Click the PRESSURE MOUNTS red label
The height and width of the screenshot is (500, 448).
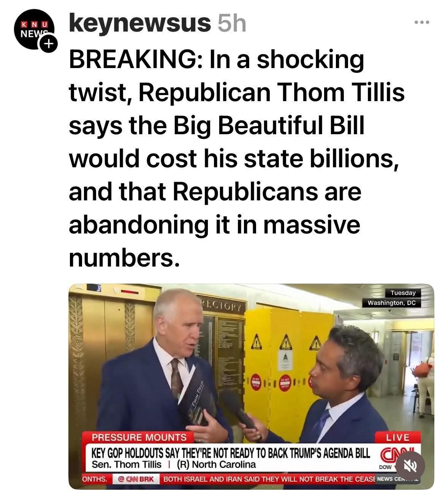(139, 437)
